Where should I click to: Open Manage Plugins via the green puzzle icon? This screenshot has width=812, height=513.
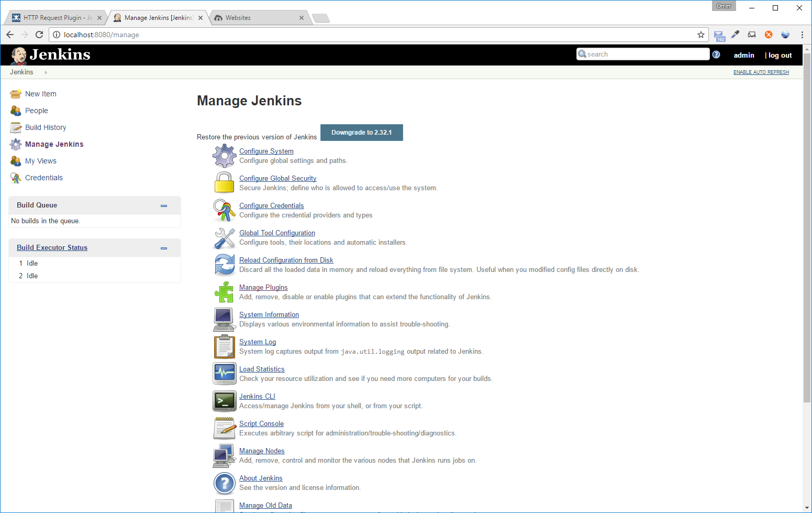(x=225, y=292)
